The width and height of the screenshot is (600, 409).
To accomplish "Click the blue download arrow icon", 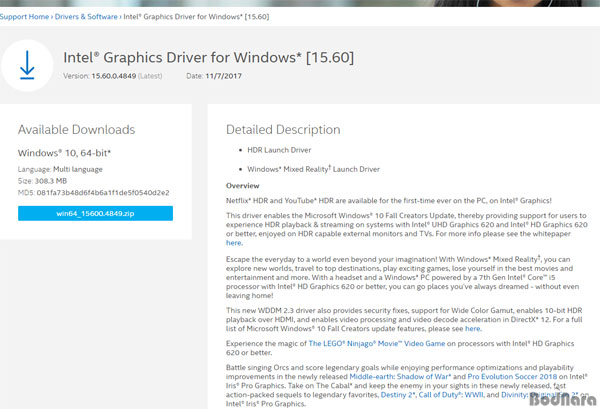I will pos(27,65).
